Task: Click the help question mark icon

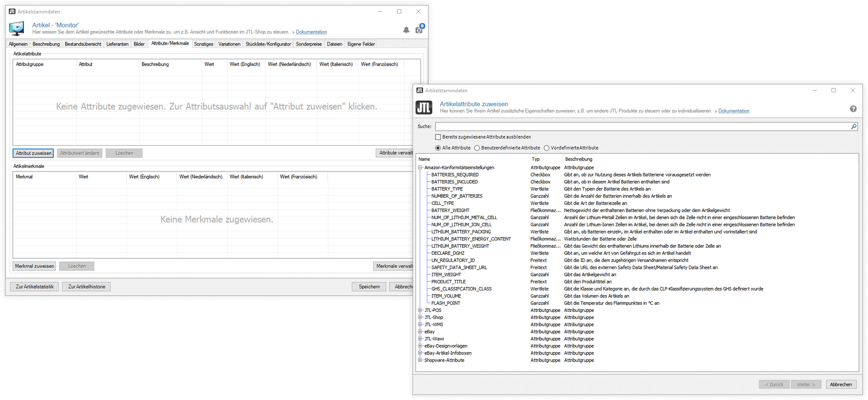Action: coord(853,109)
